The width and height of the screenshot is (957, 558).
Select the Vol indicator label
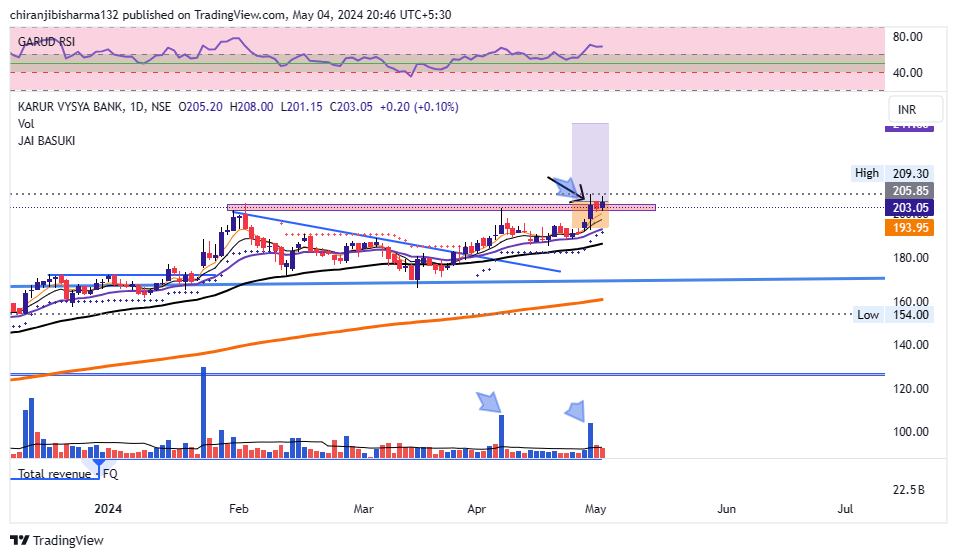[x=26, y=124]
